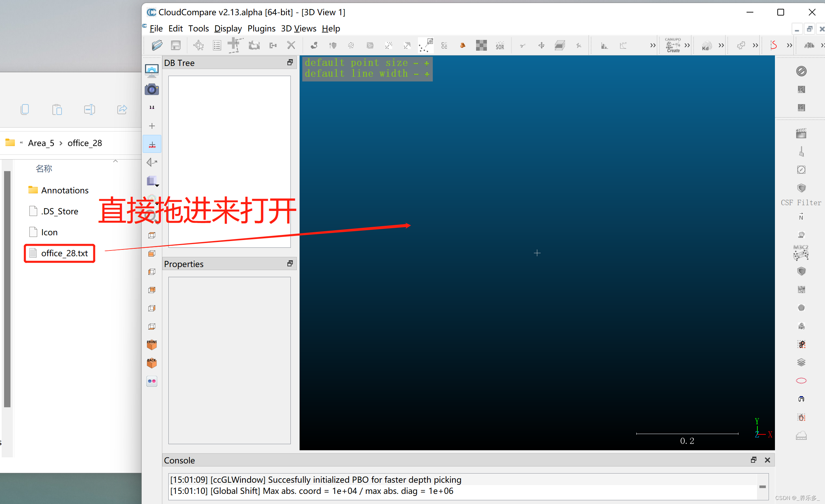Click the histogram icon in toolbar

pyautogui.click(x=604, y=45)
